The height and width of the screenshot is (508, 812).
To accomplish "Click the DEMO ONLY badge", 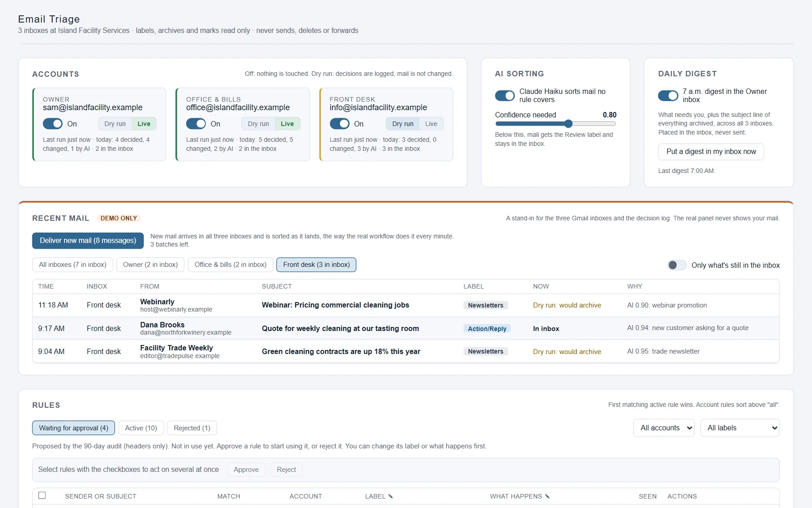I will tap(119, 218).
